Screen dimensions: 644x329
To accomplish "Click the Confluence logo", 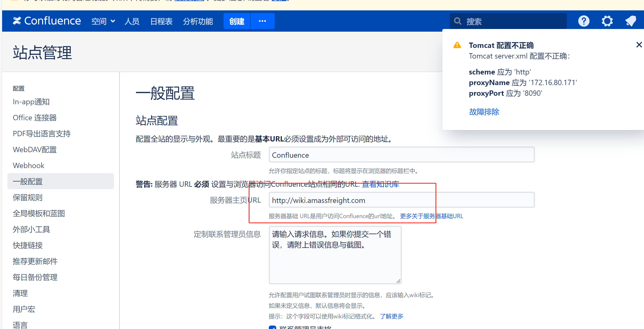I will (x=47, y=21).
